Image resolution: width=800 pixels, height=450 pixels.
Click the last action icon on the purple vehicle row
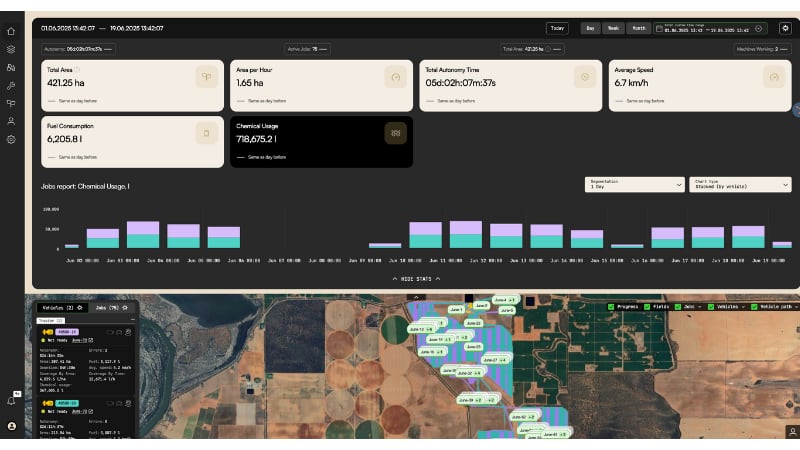[x=128, y=332]
